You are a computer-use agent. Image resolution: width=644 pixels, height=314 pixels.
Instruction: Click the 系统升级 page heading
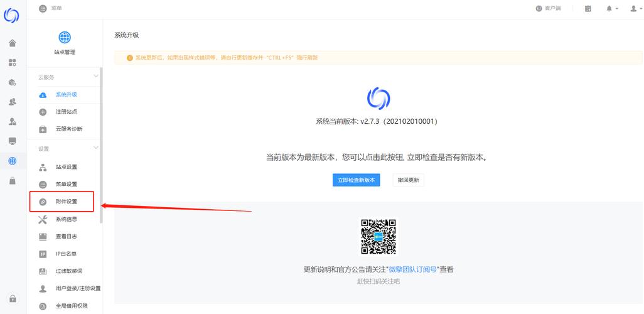click(127, 35)
